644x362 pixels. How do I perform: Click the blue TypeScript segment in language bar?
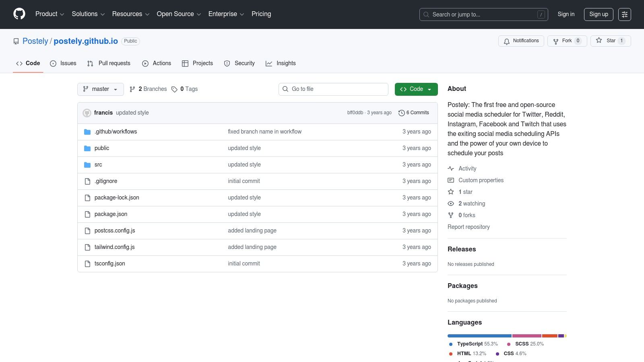pyautogui.click(x=479, y=336)
